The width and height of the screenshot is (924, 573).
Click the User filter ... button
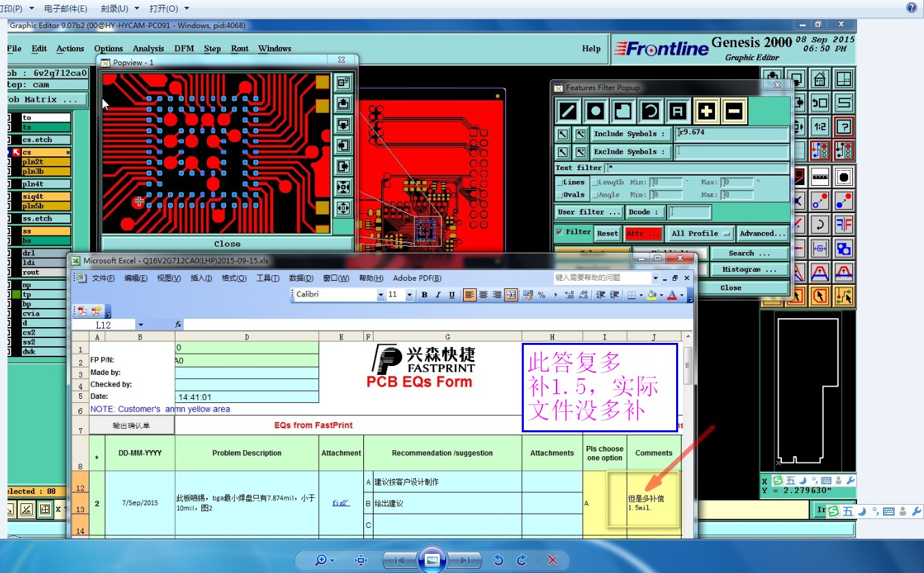pyautogui.click(x=589, y=212)
